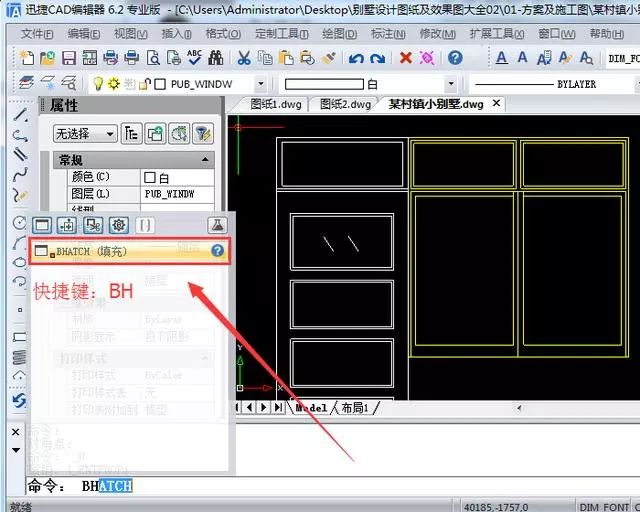Toggle the layer lightbulb on/off icon
Screen dimensions: 640x512
[x=98, y=84]
